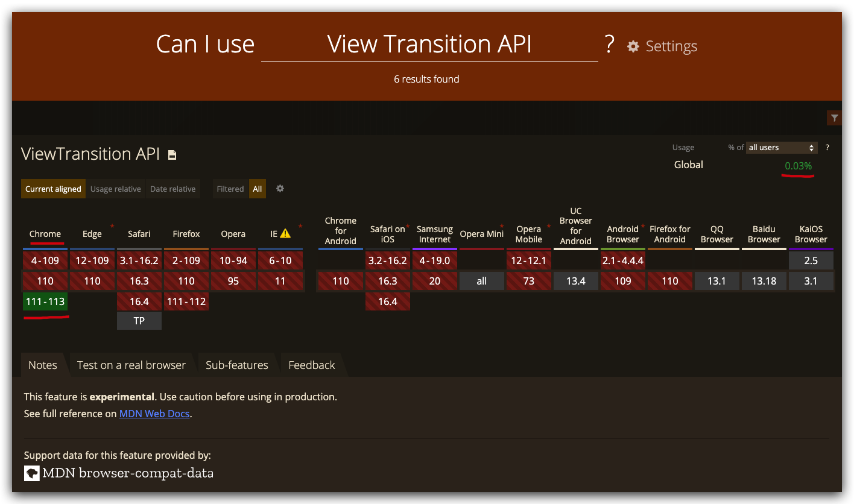Viewport: 854px width, 504px height.
Task: Open the Feedback tab
Action: (x=312, y=365)
